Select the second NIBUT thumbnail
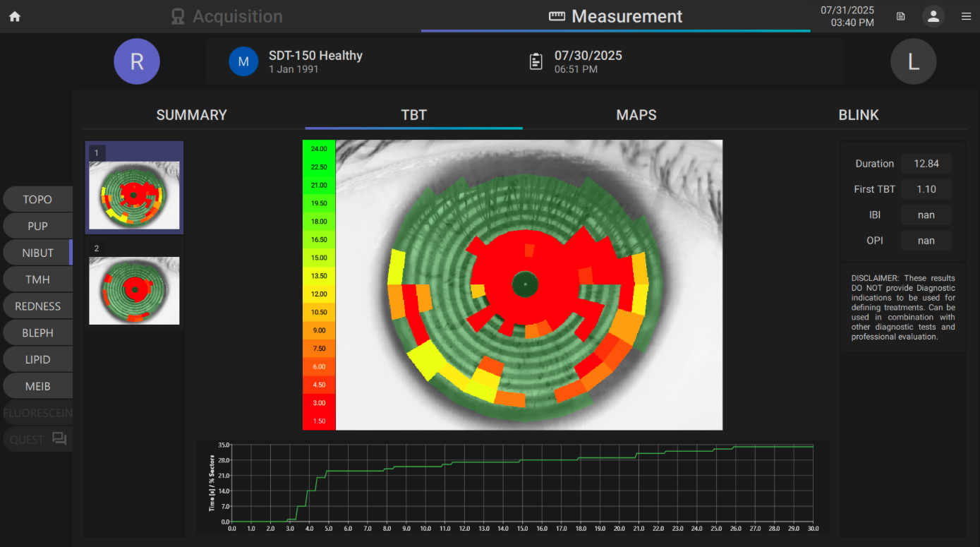The image size is (980, 547). pos(134,289)
